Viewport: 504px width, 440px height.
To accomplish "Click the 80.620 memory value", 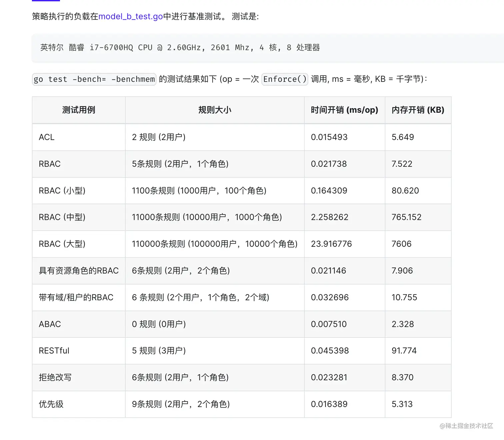I will click(405, 190).
